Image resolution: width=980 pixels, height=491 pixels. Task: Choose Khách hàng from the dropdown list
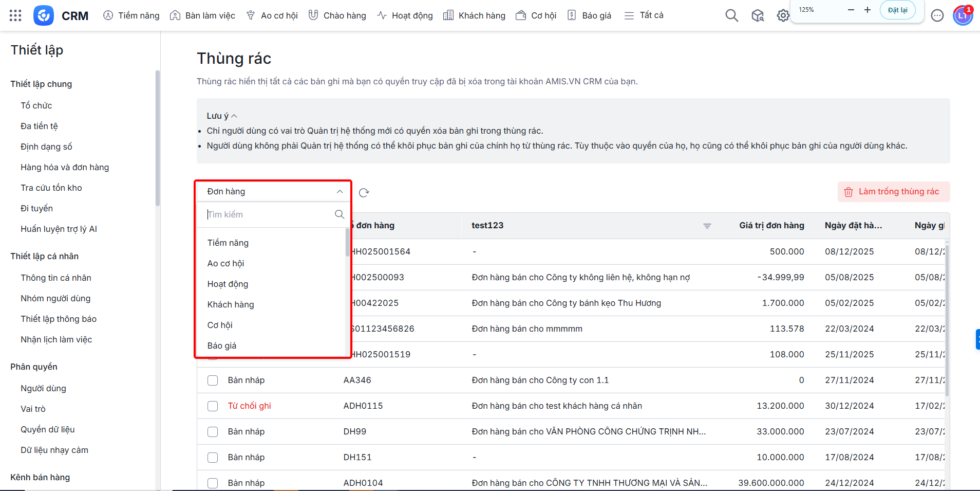click(x=231, y=304)
